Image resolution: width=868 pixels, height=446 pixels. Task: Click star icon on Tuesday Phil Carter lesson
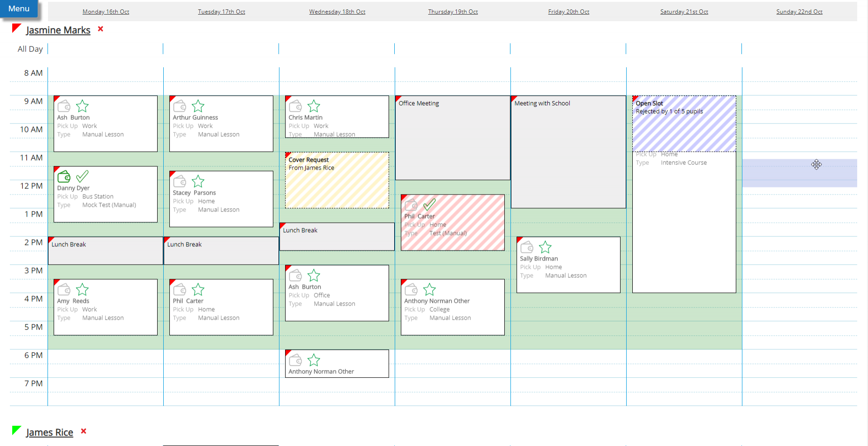(198, 290)
